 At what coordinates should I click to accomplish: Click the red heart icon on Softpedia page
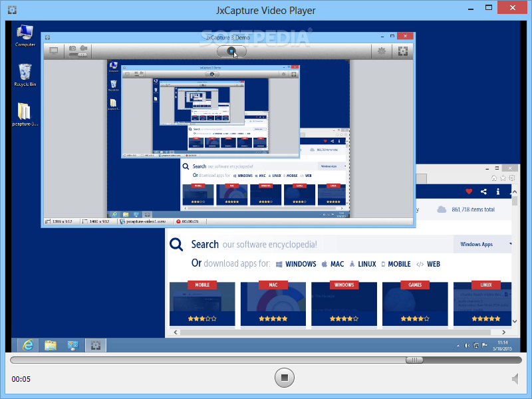[x=469, y=192]
